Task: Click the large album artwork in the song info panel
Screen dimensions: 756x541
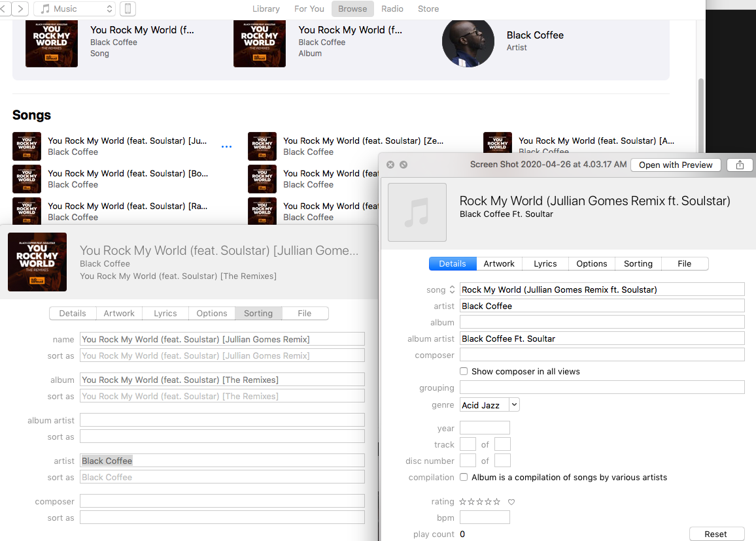Action: point(37,262)
